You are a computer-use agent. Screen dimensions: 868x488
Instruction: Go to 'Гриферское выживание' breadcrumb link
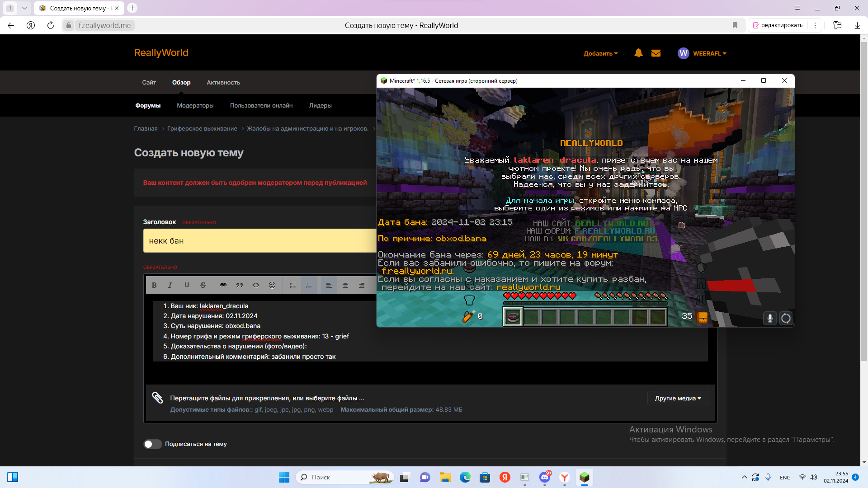[x=202, y=129]
